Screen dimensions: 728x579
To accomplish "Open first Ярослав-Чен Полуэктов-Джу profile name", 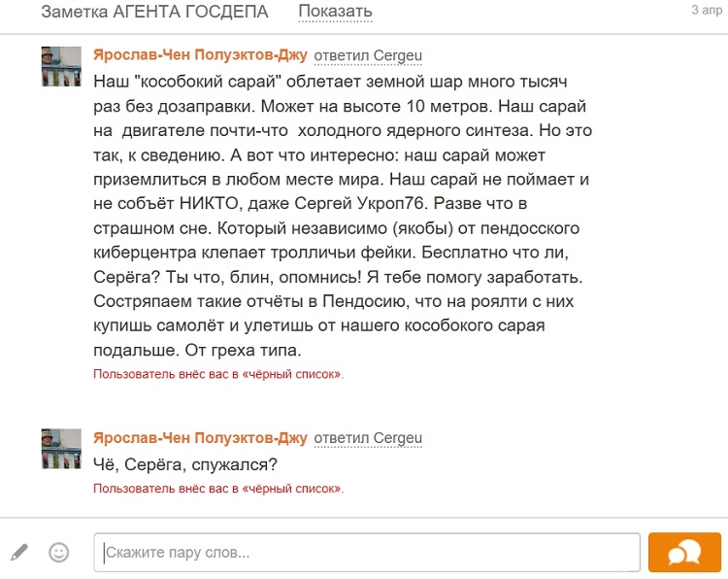I will coord(200,54).
